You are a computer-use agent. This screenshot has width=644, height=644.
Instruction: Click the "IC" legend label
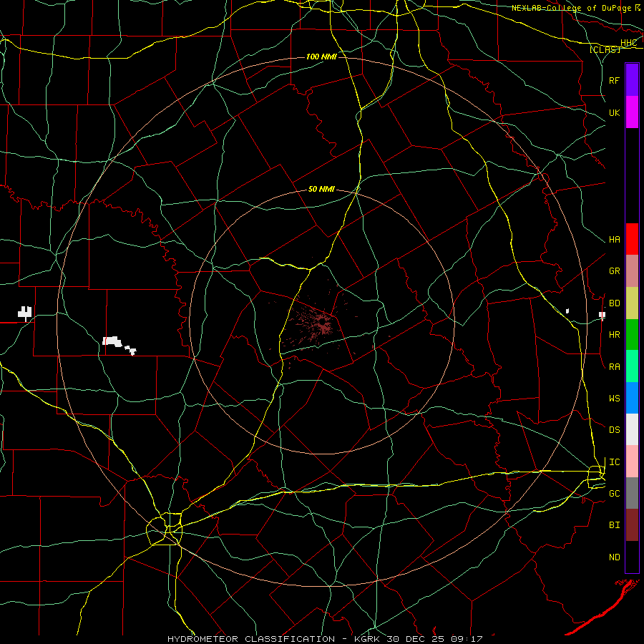[x=614, y=462]
